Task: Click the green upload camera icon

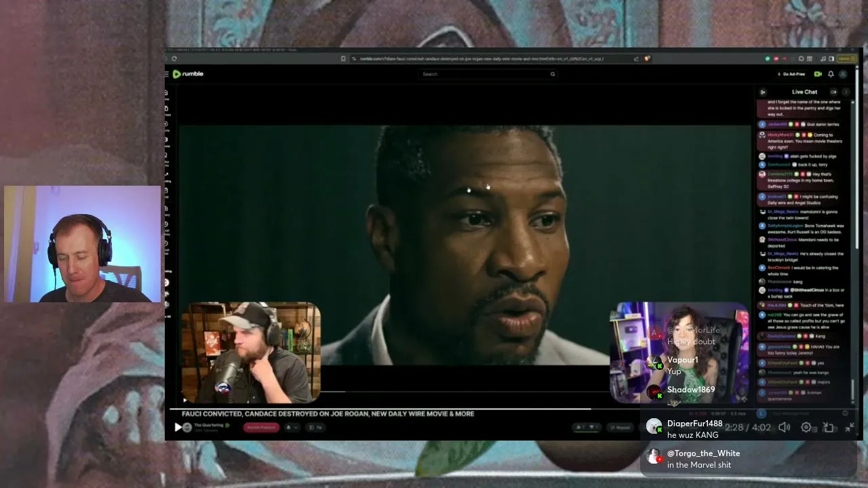Action: [x=818, y=74]
